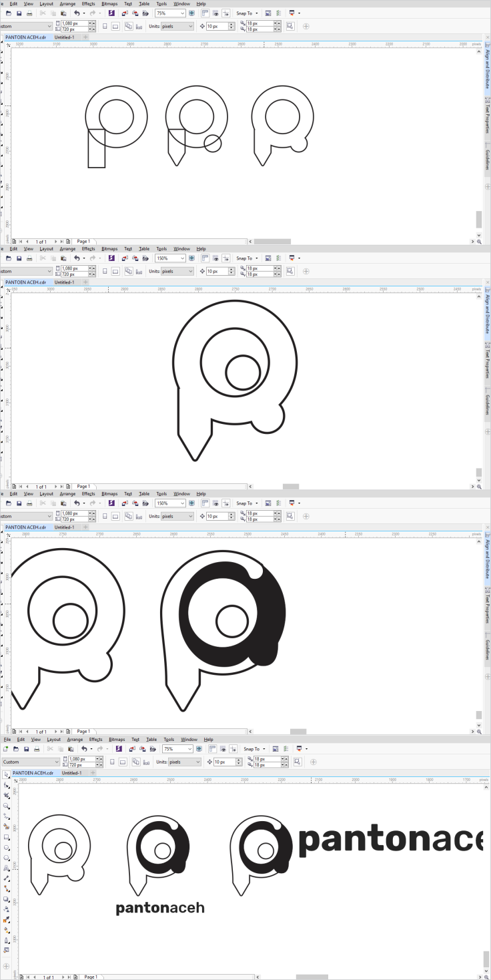Select the Interactive Fill tool in toolbox
The width and height of the screenshot is (491, 980).
point(6,929)
